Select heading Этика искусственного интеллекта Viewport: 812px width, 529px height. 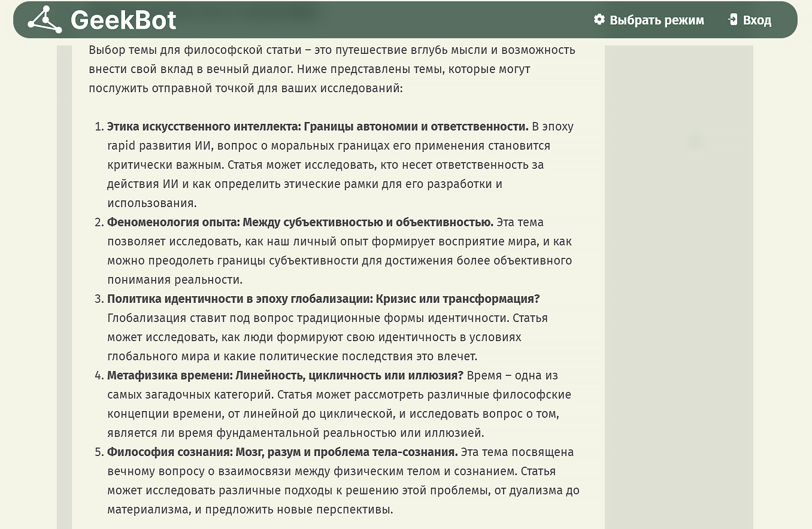(x=317, y=127)
